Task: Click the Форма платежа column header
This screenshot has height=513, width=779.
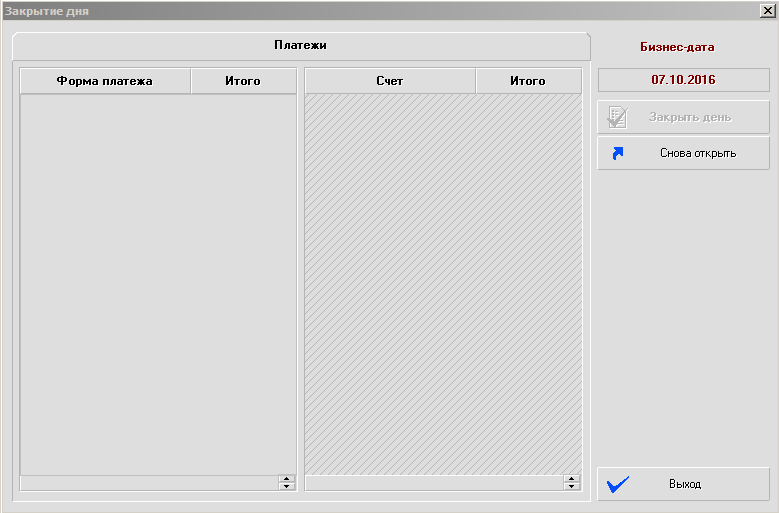Action: (x=105, y=81)
